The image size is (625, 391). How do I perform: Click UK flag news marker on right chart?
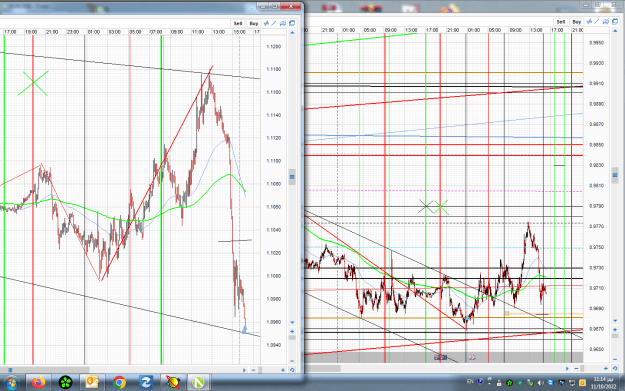pos(472,358)
